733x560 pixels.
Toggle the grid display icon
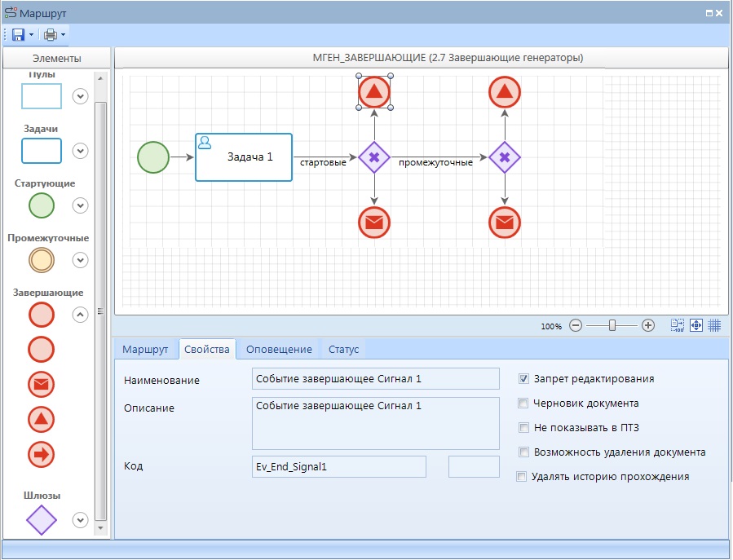(714, 324)
